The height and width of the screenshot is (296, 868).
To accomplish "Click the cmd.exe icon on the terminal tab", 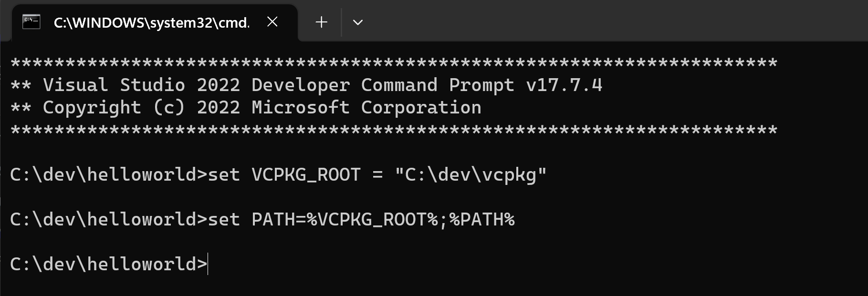I will [x=31, y=21].
